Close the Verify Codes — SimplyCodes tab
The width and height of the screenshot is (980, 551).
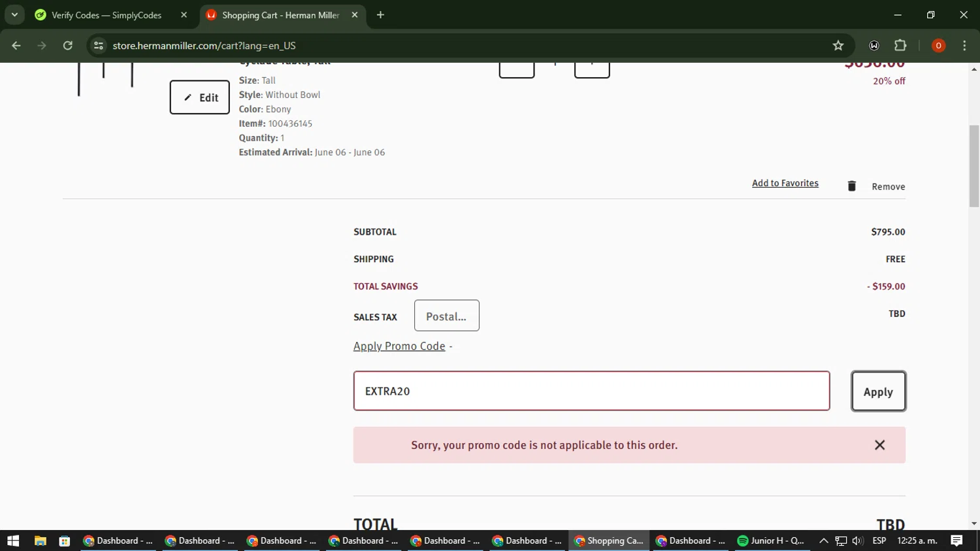pyautogui.click(x=184, y=15)
